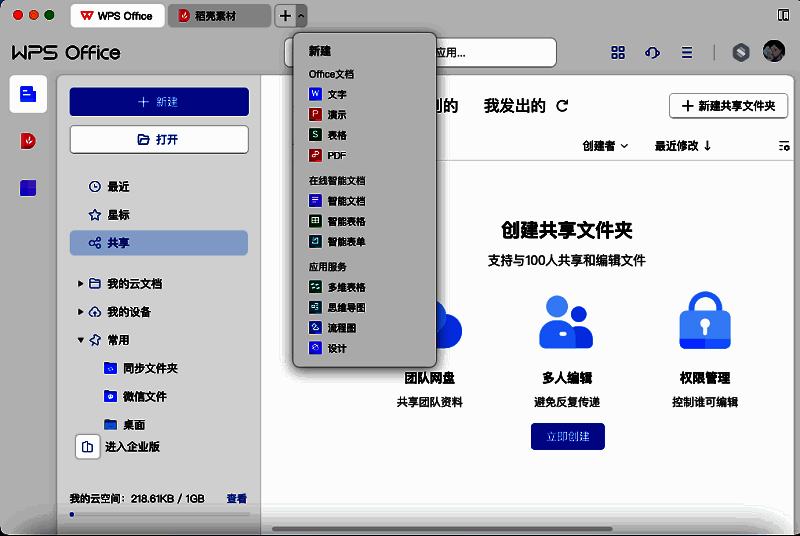Click 查看 cloud space link
Viewport: 800px width, 536px height.
click(236, 498)
